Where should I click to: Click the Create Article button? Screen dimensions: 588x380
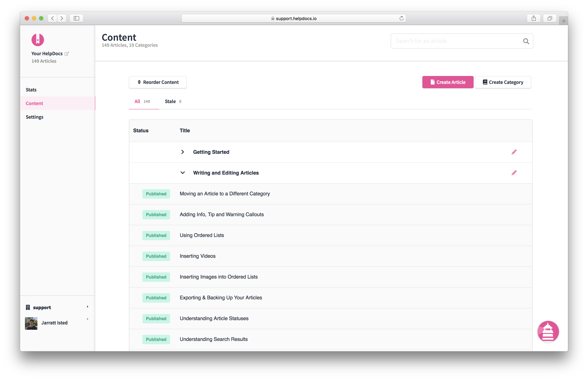tap(447, 82)
